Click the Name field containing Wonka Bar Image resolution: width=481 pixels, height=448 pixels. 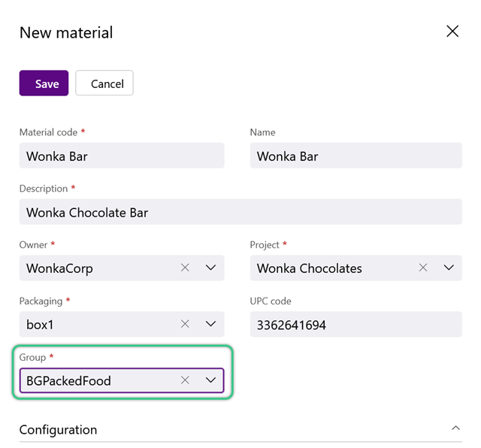point(355,156)
